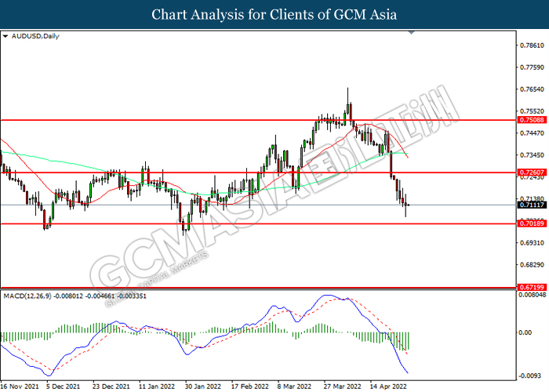
Task: Click the 0.72607 price level label
Action: (532, 172)
